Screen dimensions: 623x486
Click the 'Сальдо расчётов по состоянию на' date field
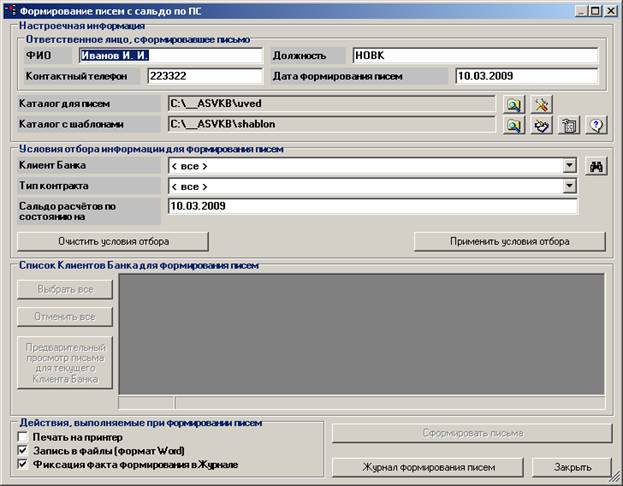(x=371, y=206)
